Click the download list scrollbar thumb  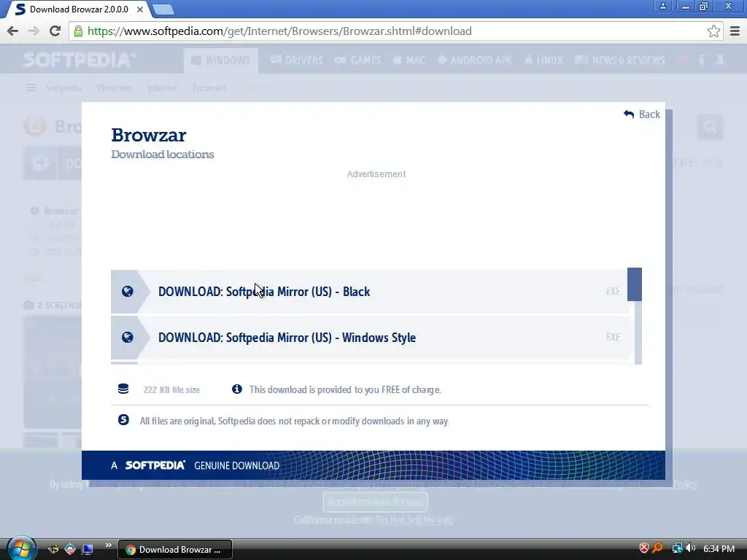[635, 284]
